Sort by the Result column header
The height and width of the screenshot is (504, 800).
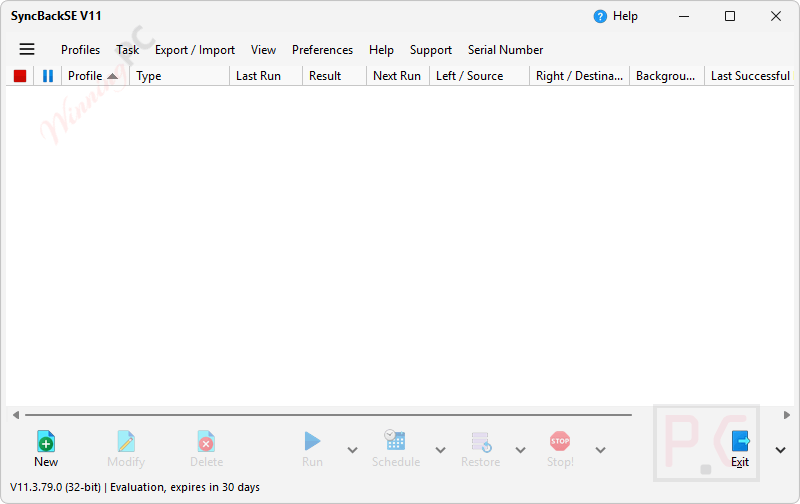click(334, 76)
